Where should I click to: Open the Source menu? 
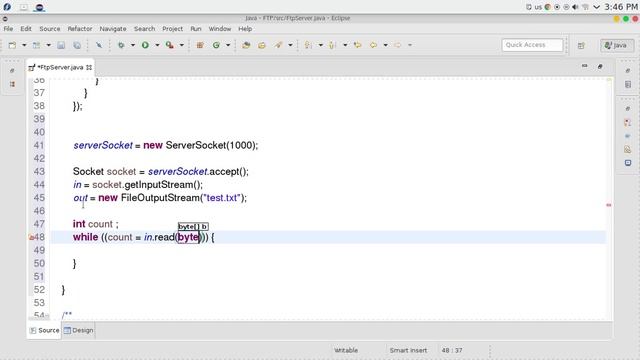(50, 29)
